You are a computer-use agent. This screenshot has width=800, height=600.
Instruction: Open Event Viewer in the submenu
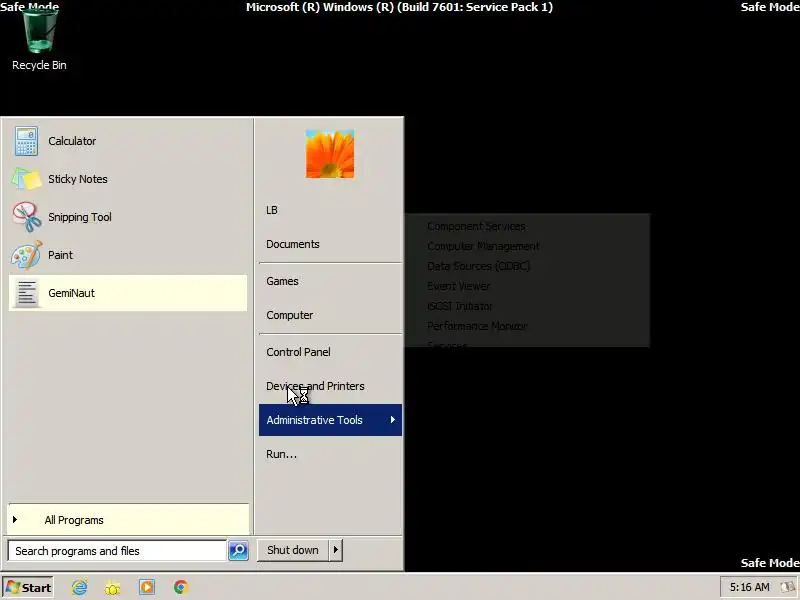(x=527, y=286)
